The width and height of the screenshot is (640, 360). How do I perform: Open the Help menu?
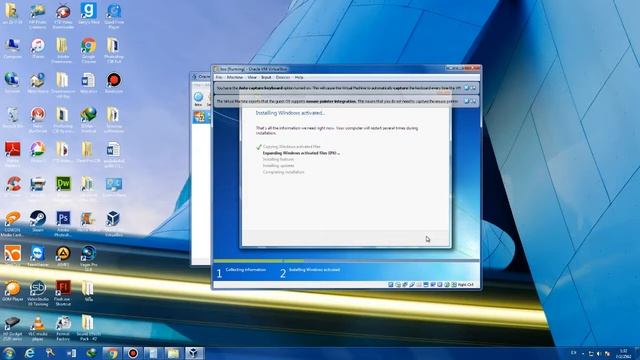click(299, 77)
